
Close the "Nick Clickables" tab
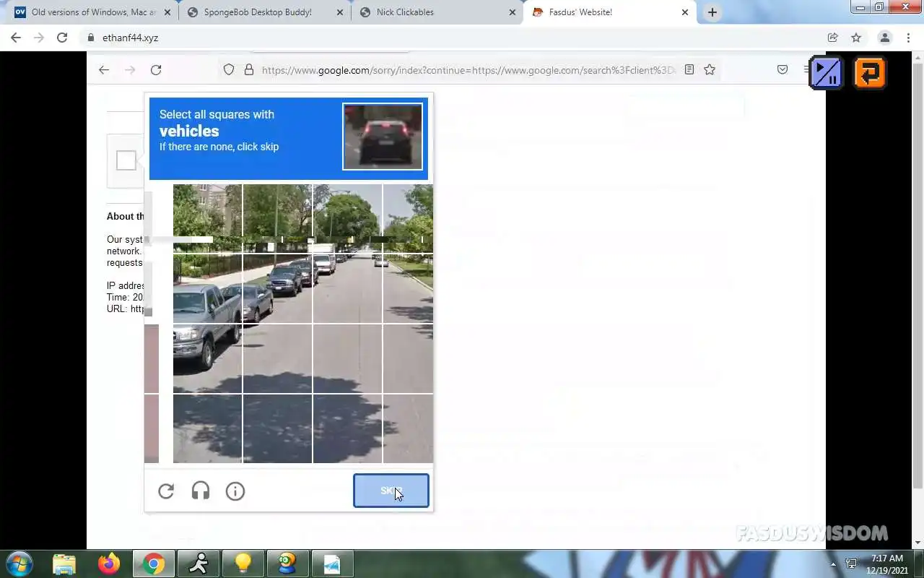513,12
